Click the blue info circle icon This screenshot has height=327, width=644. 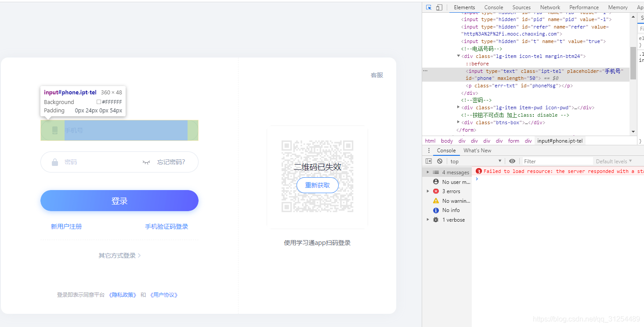pyautogui.click(x=436, y=210)
